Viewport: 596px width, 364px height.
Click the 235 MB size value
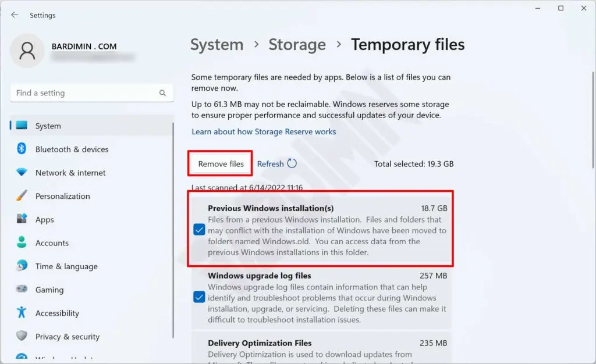pyautogui.click(x=433, y=342)
